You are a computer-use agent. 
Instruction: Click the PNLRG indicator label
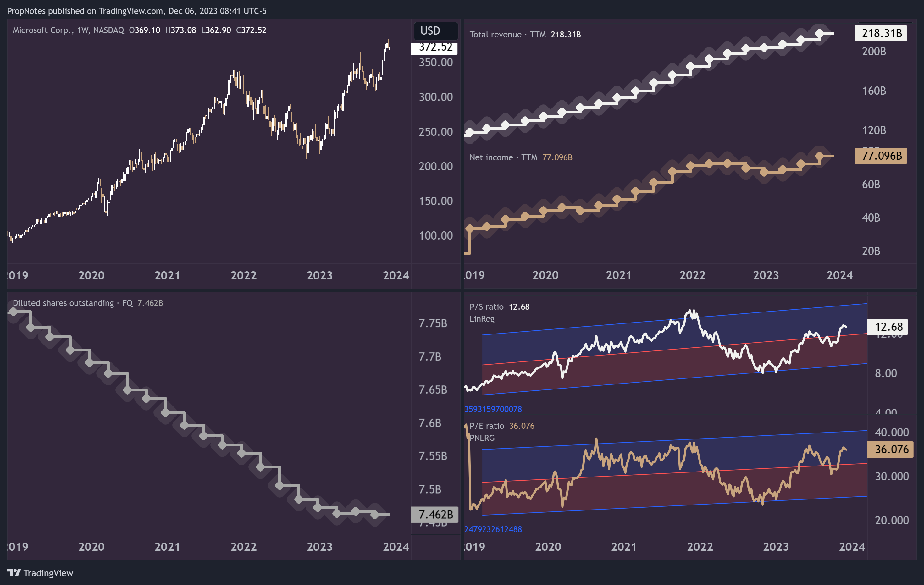482,438
